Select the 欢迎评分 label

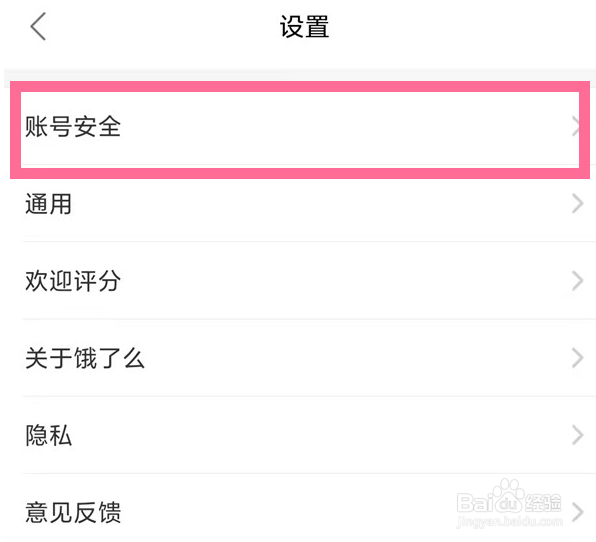pos(73,281)
